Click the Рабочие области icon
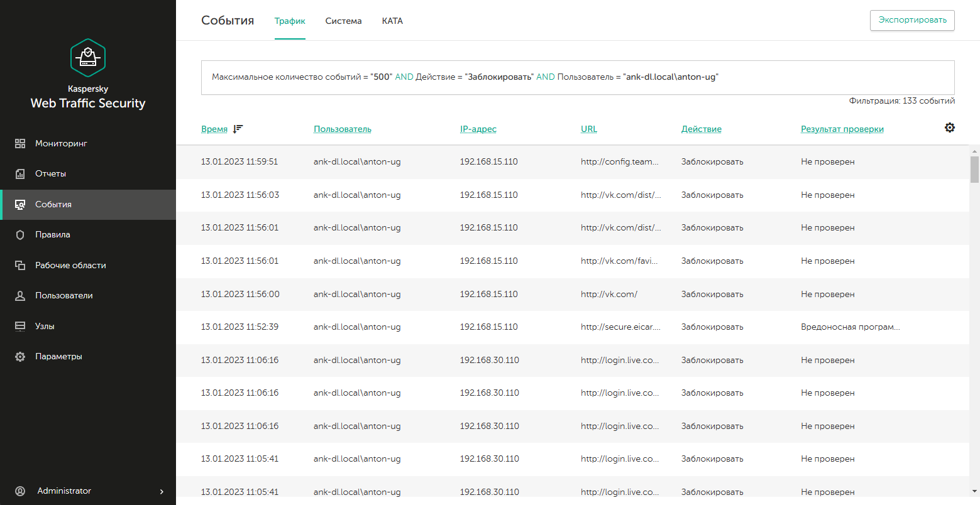The image size is (980, 505). coord(20,266)
